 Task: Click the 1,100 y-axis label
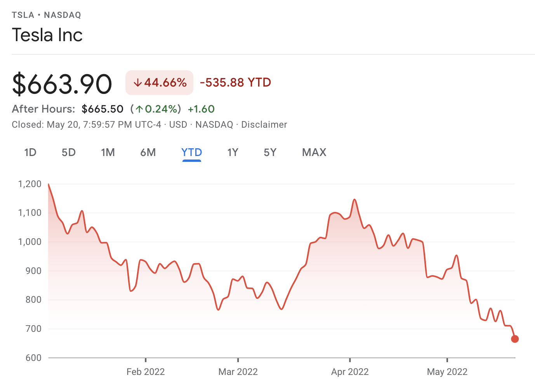click(x=30, y=213)
